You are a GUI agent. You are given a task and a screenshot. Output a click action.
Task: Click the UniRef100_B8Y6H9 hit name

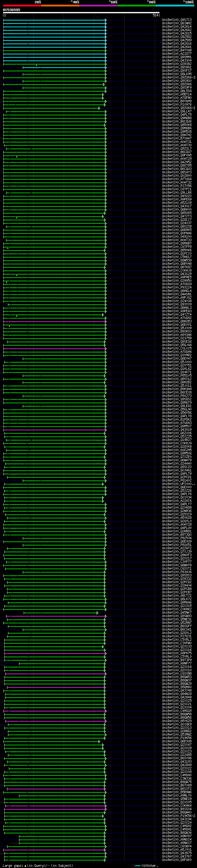177,101
